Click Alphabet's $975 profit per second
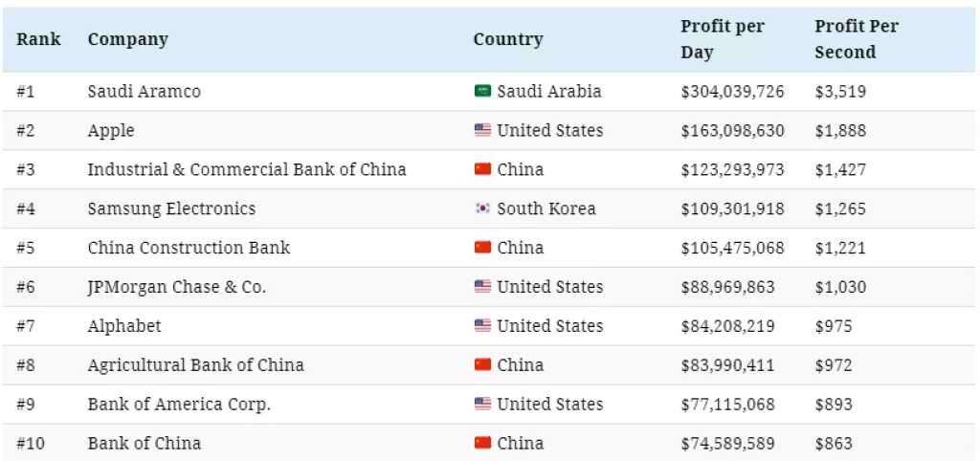 pos(833,326)
